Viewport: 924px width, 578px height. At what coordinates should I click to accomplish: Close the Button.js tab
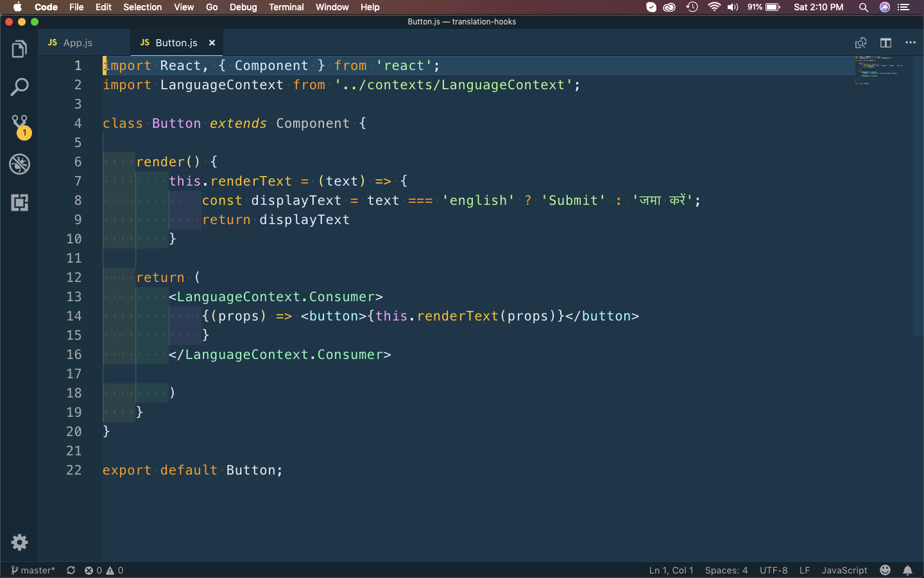point(212,43)
